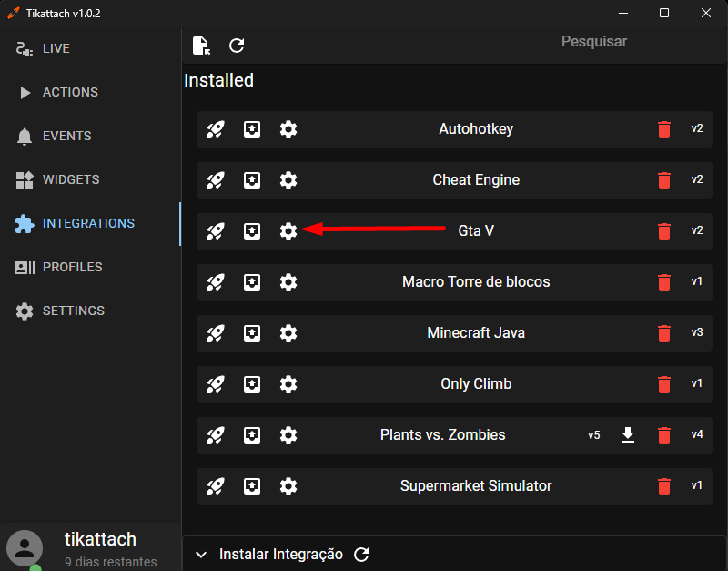Download Plants vs. Zombies v5 update

tap(628, 435)
